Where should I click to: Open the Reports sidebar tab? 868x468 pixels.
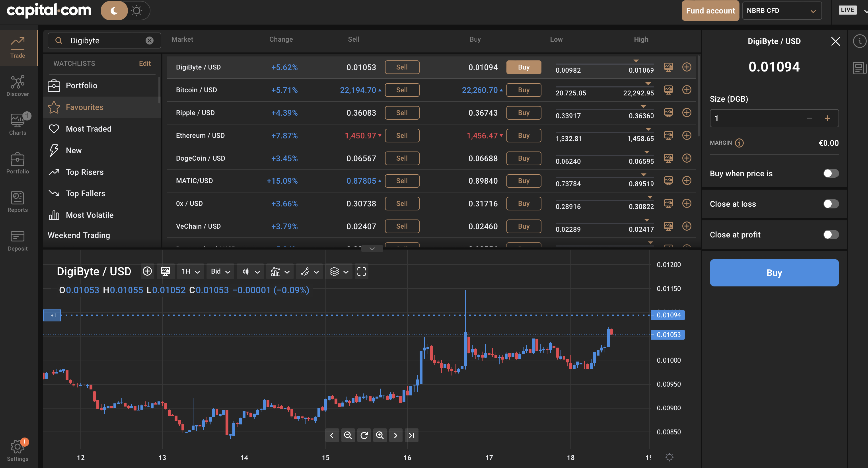(x=18, y=202)
